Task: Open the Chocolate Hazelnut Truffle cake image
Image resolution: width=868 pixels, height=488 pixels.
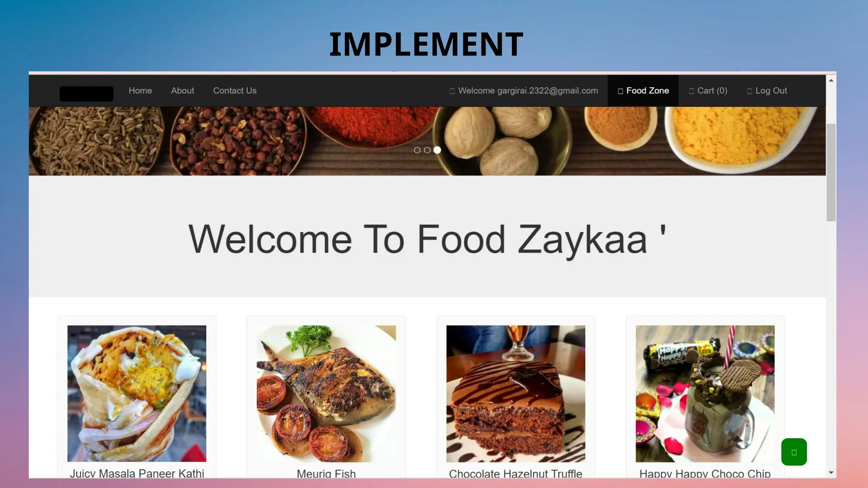Action: click(516, 394)
